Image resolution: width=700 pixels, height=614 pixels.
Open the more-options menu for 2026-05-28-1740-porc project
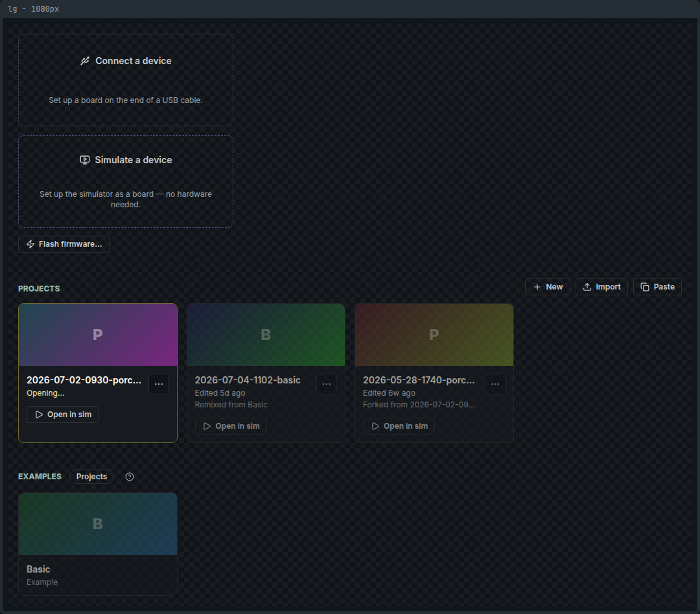tap(495, 384)
